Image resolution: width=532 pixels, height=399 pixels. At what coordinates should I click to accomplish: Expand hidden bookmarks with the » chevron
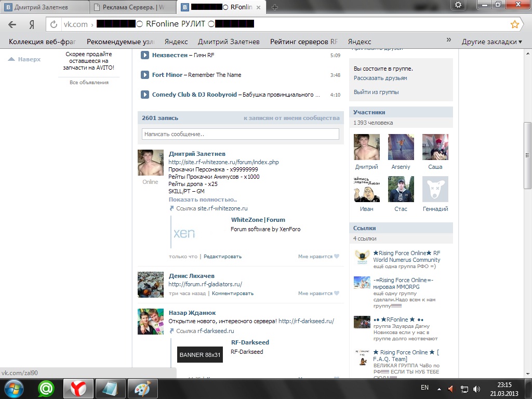click(x=448, y=40)
